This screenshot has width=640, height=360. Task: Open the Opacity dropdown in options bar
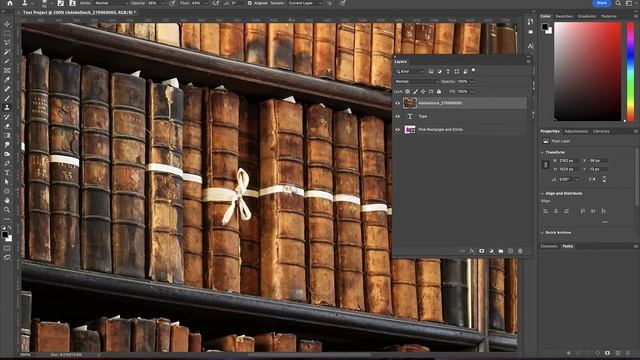tap(162, 3)
